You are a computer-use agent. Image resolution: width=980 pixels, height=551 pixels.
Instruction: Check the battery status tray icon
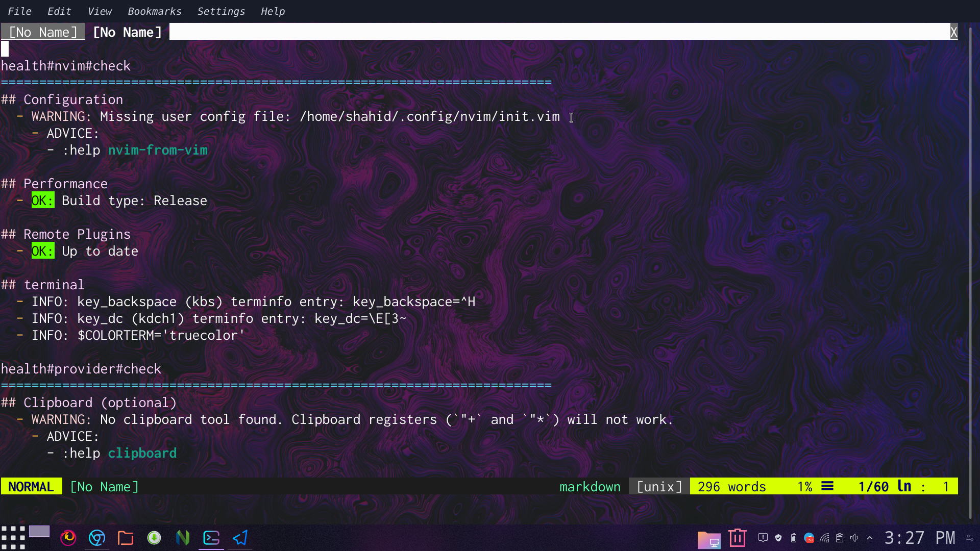[x=794, y=538]
